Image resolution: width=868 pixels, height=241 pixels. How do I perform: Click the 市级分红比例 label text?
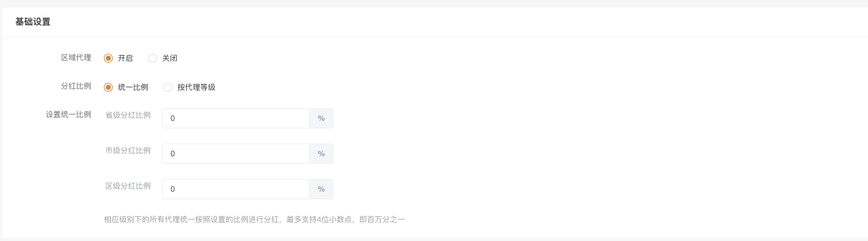(128, 150)
